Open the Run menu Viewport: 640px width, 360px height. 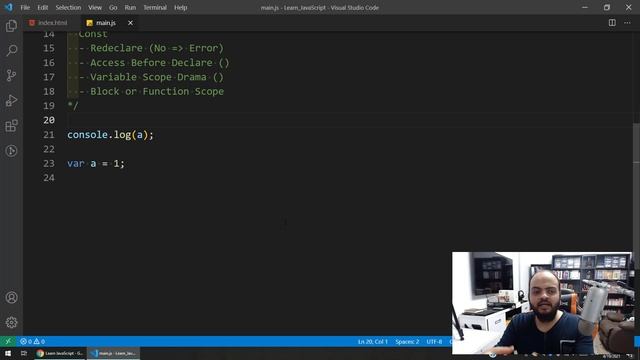pyautogui.click(x=130, y=7)
